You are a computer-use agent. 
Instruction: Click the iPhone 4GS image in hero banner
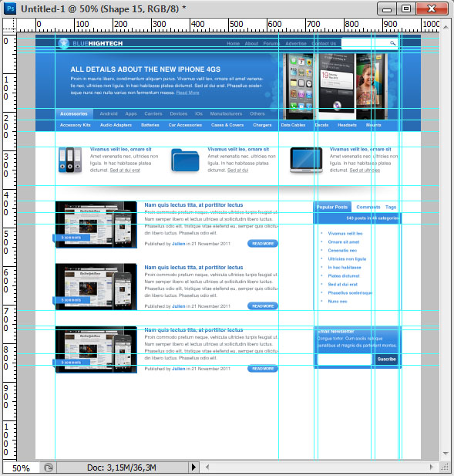(x=335, y=86)
